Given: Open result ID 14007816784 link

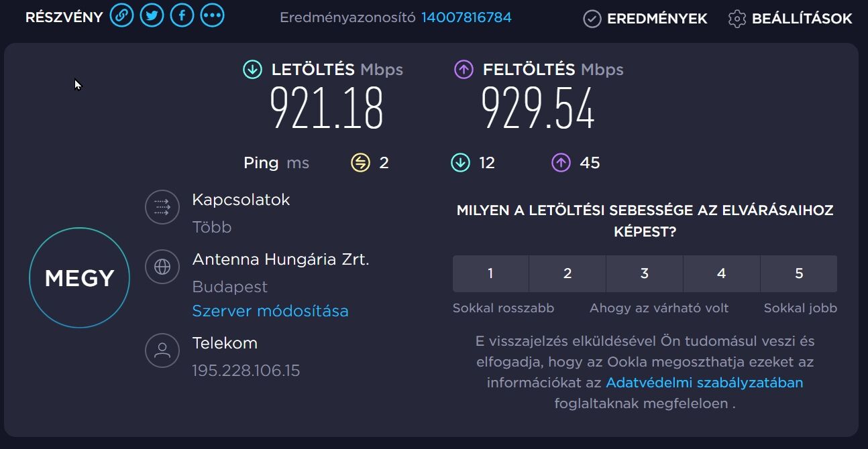Looking at the screenshot, I should point(466,17).
